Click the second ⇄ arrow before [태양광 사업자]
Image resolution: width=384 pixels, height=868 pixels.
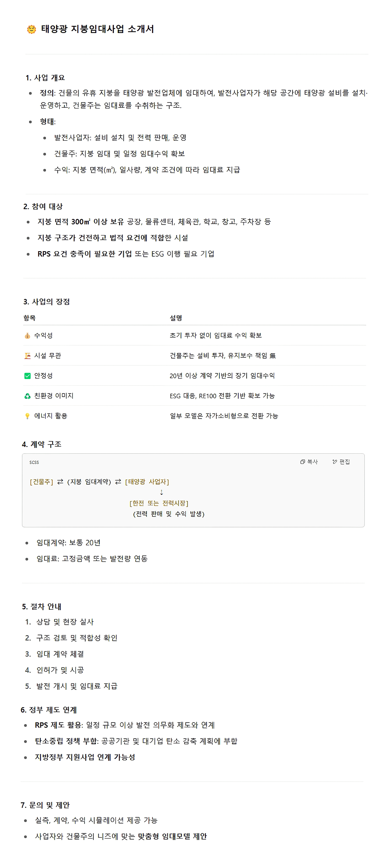tap(118, 482)
